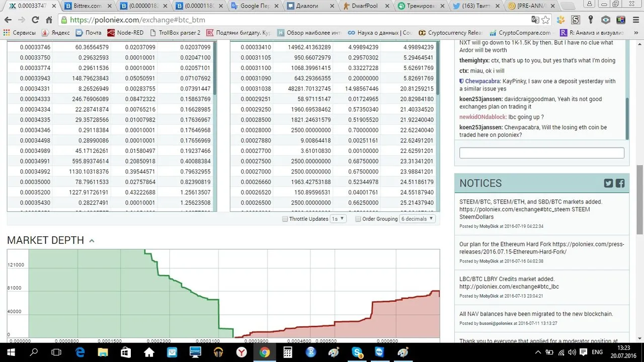Image resolution: width=644 pixels, height=362 pixels.
Task: Open R application from taskbar
Action: click(311, 352)
